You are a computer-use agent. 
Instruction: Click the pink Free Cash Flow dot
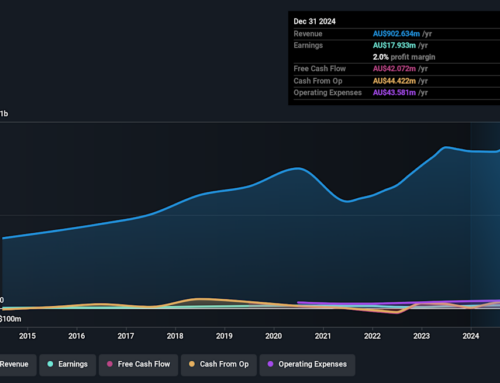pyautogui.click(x=110, y=364)
